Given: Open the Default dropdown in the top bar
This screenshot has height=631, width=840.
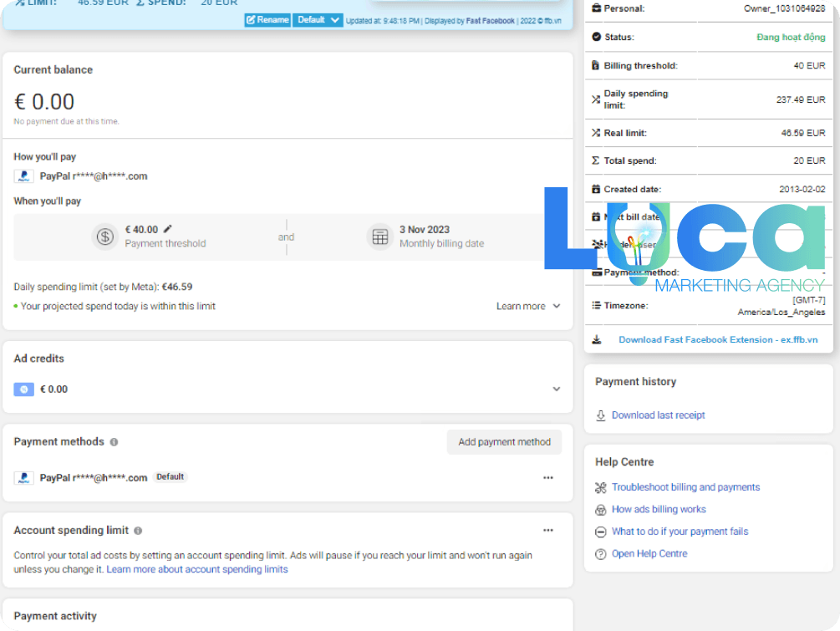Looking at the screenshot, I should pyautogui.click(x=318, y=19).
